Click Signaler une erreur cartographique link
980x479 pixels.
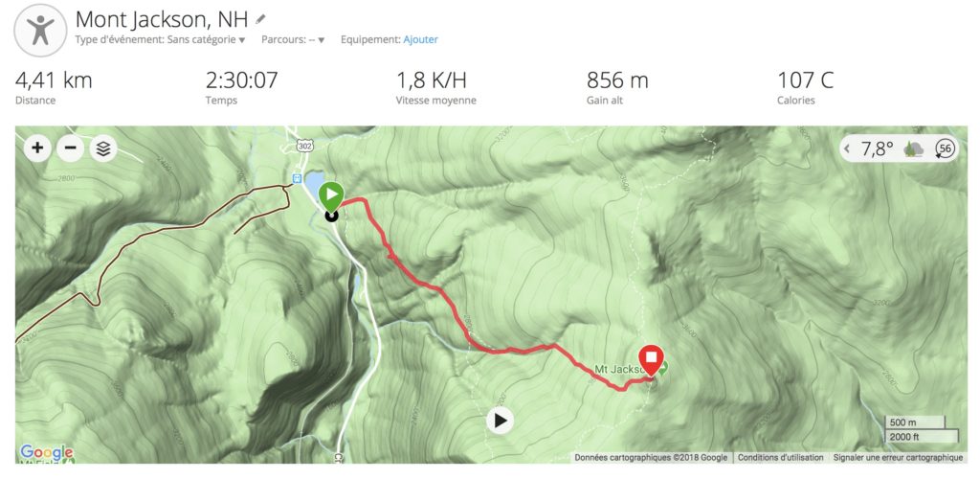pyautogui.click(x=898, y=458)
